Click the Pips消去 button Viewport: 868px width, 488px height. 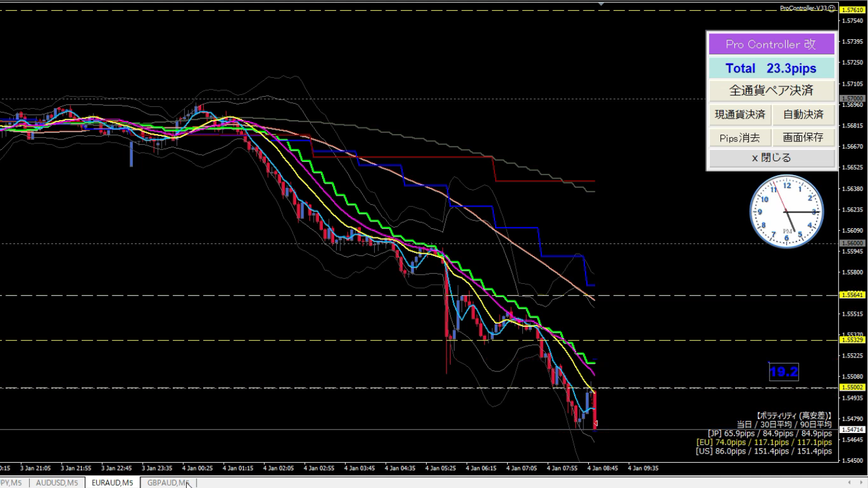[x=740, y=138]
